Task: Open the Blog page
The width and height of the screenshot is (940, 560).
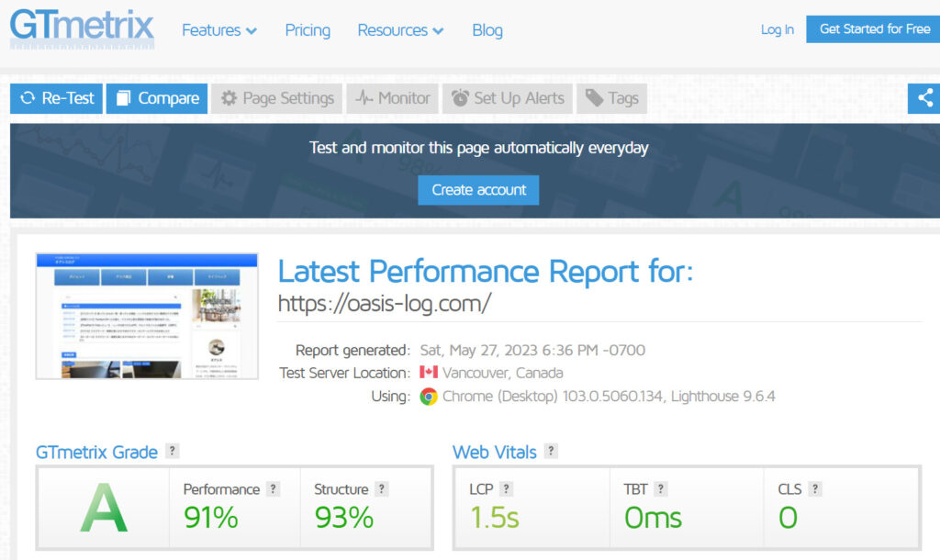Action: pos(487,30)
